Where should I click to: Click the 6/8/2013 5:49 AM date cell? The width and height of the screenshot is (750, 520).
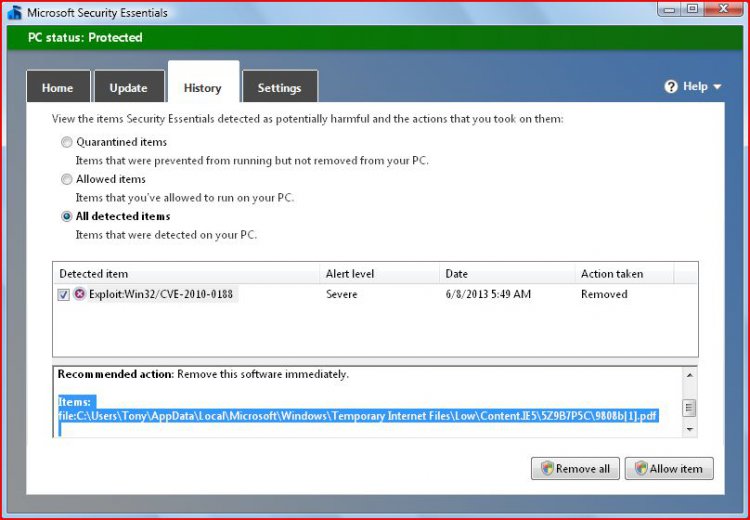(488, 294)
